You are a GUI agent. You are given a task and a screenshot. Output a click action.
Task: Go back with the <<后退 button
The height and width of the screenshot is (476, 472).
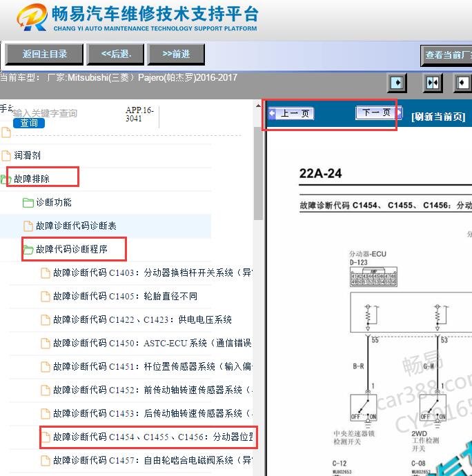(115, 54)
